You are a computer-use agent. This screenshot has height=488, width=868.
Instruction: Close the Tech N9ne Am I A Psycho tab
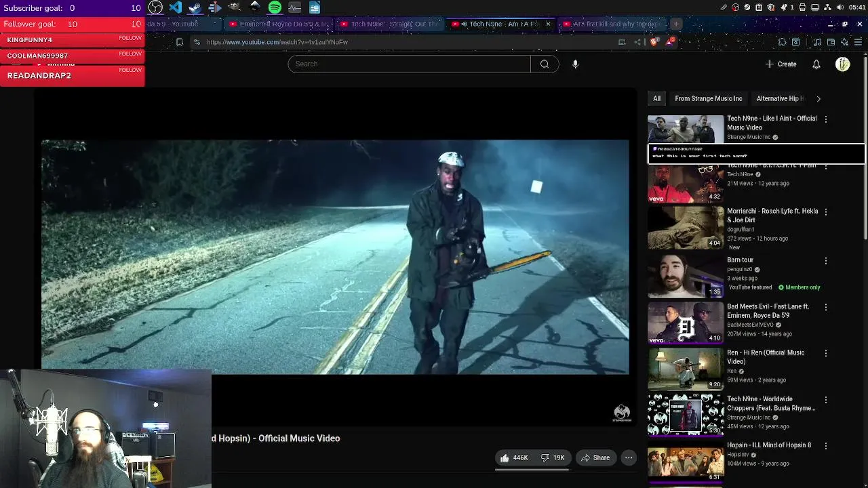[x=548, y=24]
